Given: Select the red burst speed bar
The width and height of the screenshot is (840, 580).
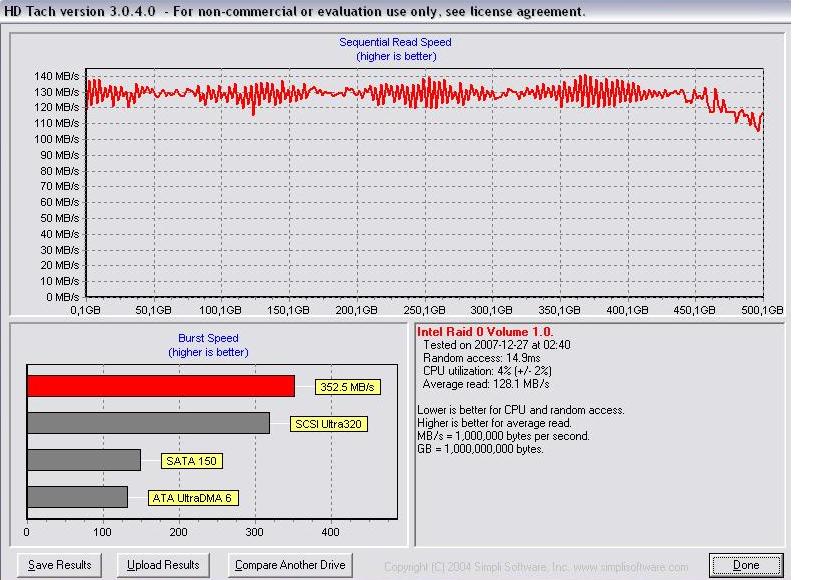Looking at the screenshot, I should [160, 386].
